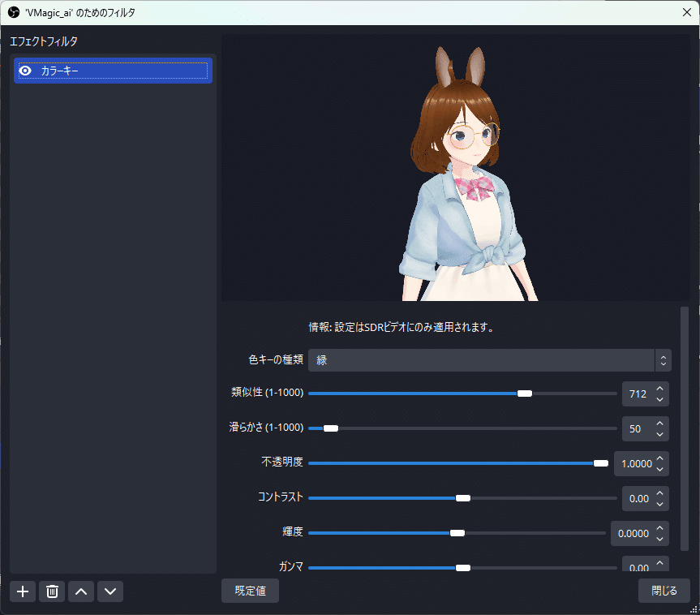Image resolution: width=700 pixels, height=615 pixels.
Task: Increase 不透明度 value with up arrow
Action: point(659,458)
